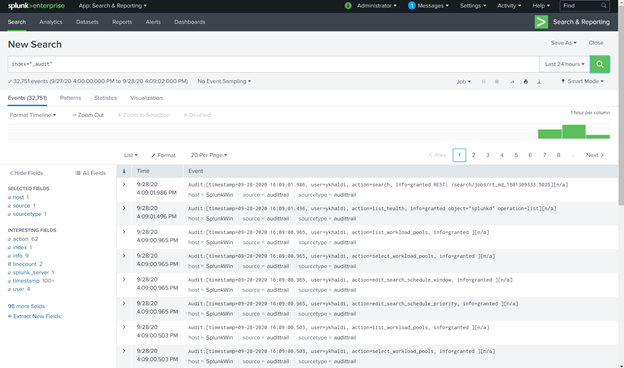Open the Dashboards menu item
624x368 pixels.
[x=190, y=22]
